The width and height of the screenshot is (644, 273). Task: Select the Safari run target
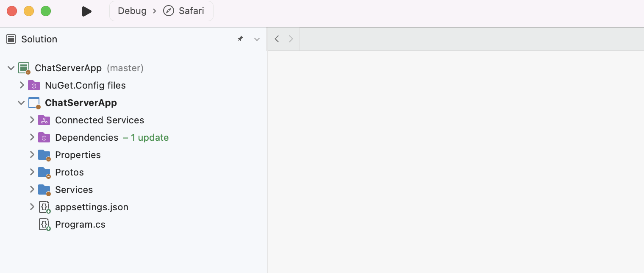(x=184, y=11)
